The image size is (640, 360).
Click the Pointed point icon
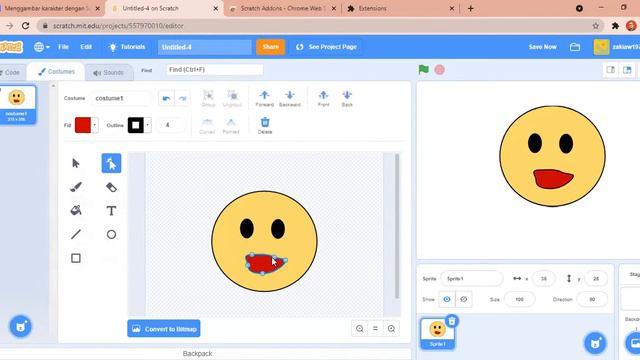(x=231, y=126)
